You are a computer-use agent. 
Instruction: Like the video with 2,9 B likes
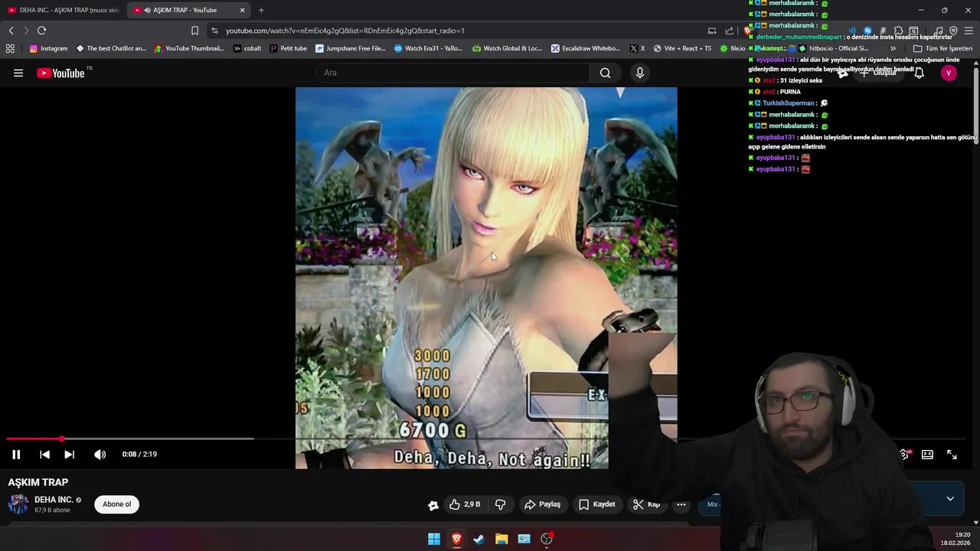click(465, 504)
